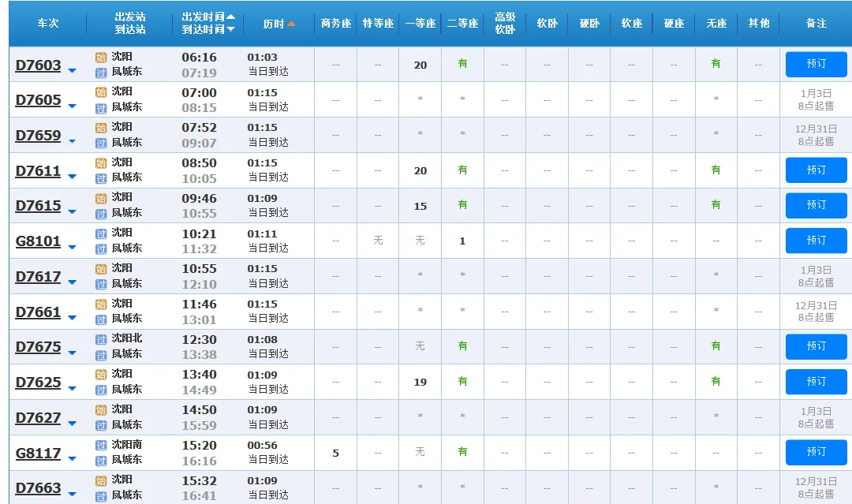852x504 pixels.
Task: Click the 二等座 column header
Action: coord(462,24)
